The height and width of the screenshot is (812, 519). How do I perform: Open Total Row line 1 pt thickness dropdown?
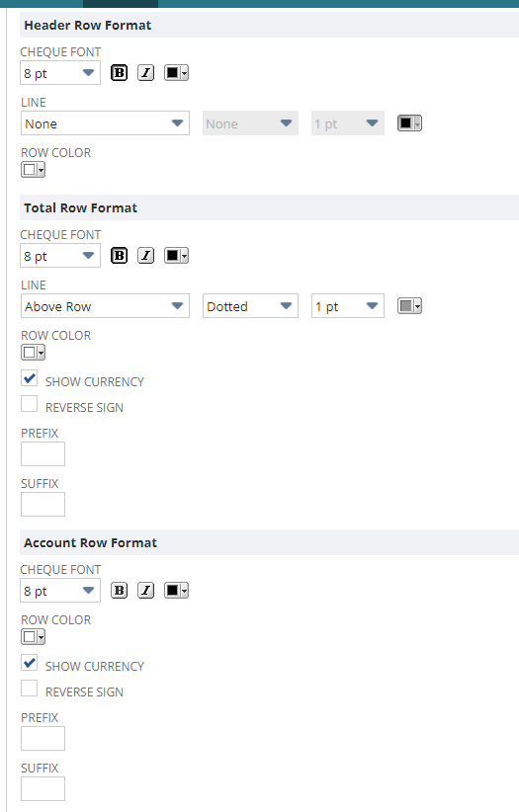348,306
